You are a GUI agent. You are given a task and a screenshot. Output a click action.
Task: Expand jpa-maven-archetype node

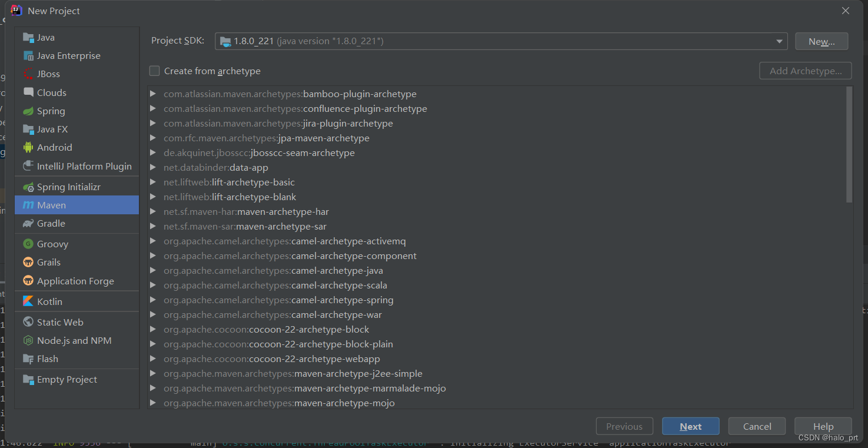(x=153, y=138)
